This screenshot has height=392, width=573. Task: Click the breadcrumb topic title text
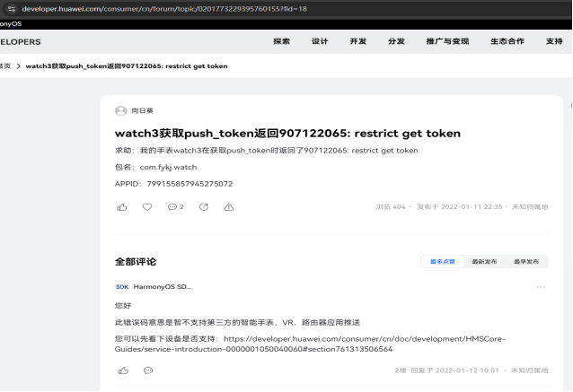(127, 66)
